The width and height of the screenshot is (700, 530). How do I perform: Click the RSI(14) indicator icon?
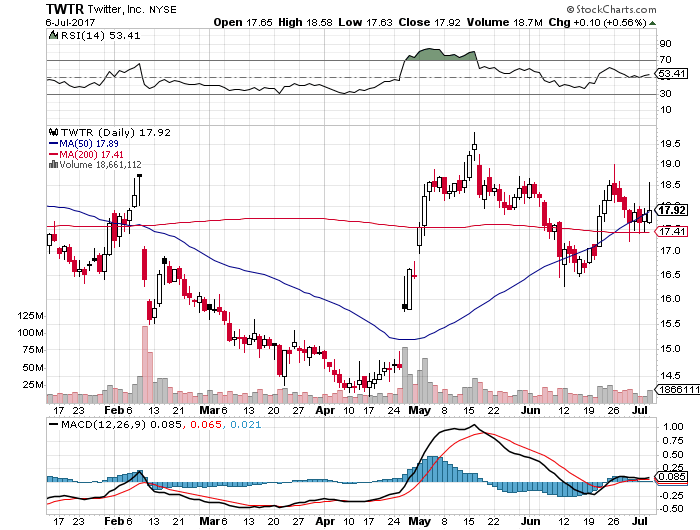pyautogui.click(x=53, y=35)
